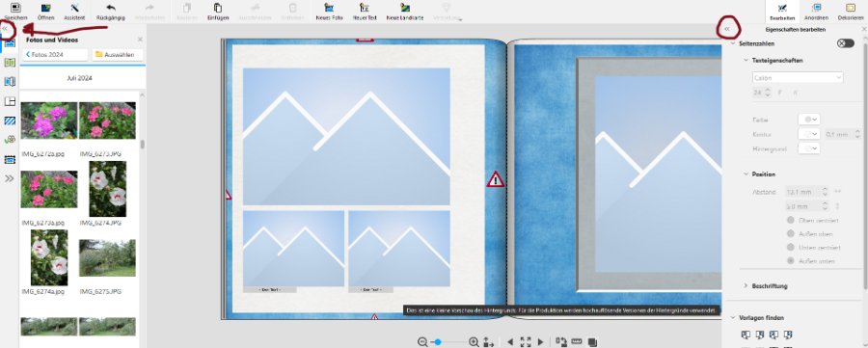The height and width of the screenshot is (348, 868).
Task: Go to the next page arrow
Action: 541,342
